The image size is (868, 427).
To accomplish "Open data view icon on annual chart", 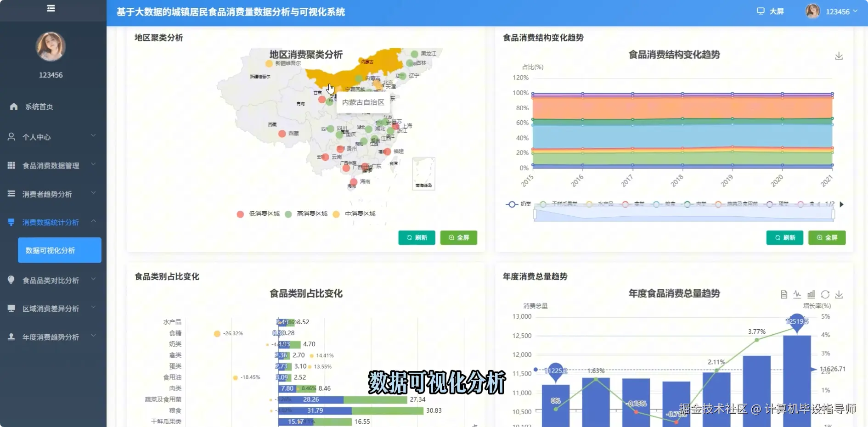I will tap(784, 295).
